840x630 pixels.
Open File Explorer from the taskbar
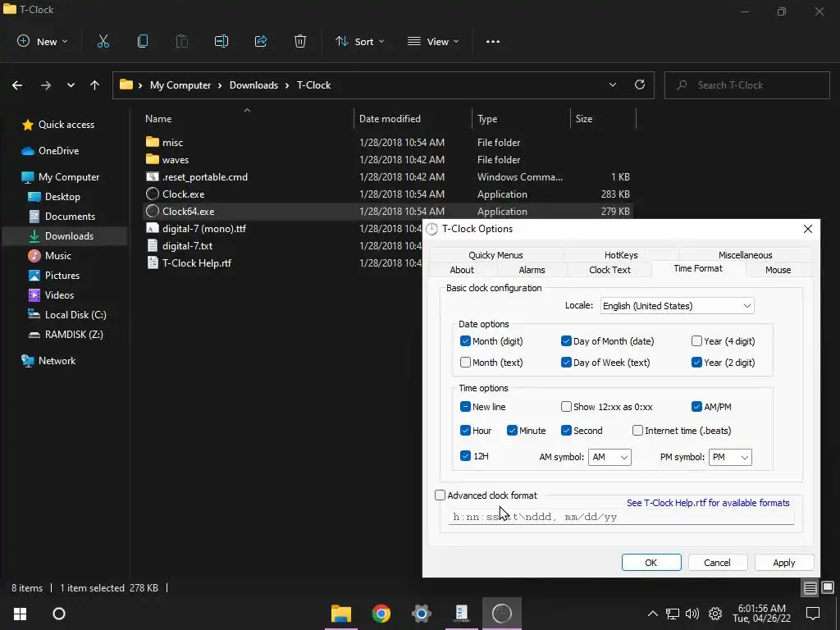pos(340,614)
